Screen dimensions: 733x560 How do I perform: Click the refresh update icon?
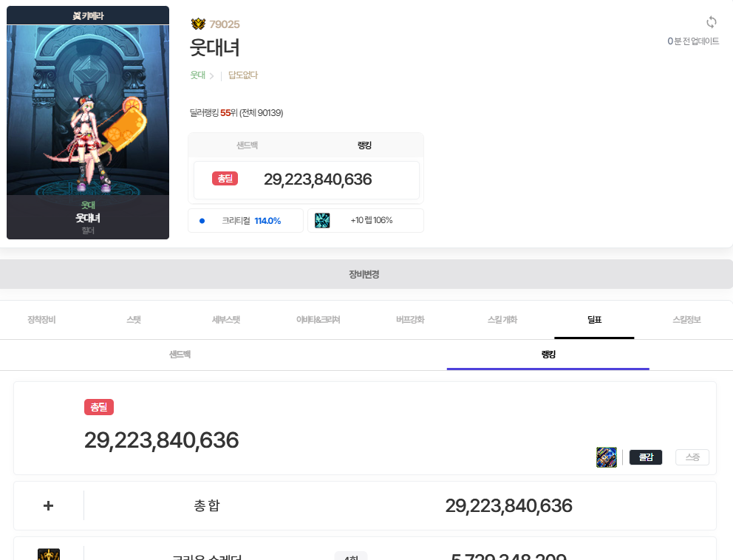(x=712, y=22)
